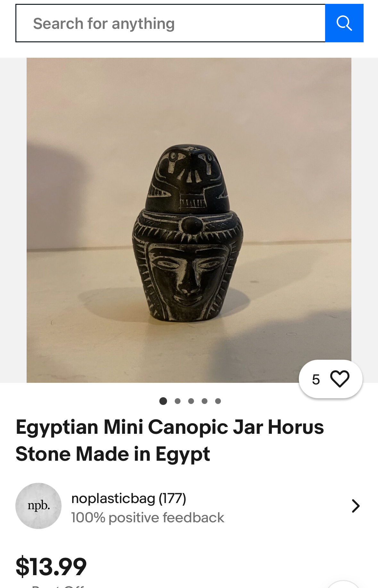Tap the watcher count number 5
378x588 pixels.
click(x=316, y=379)
